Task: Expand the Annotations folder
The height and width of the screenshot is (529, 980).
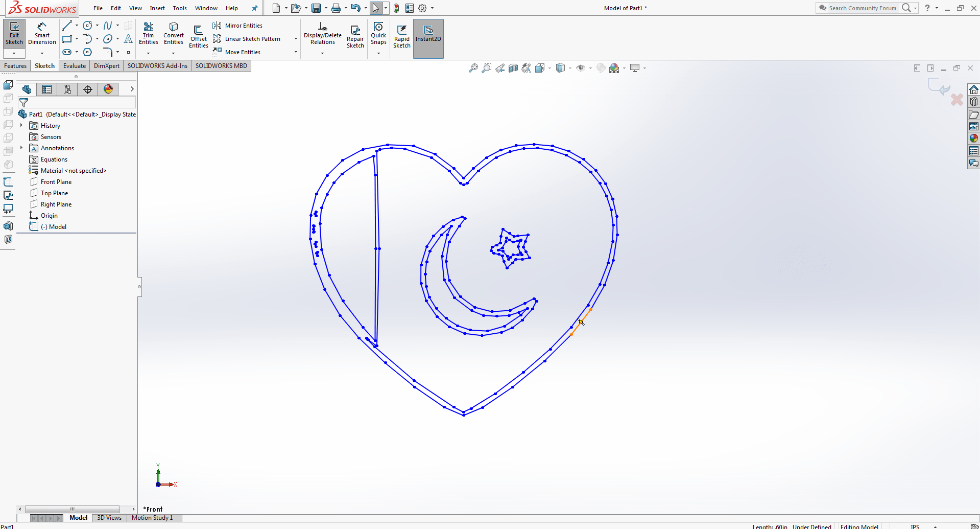Action: click(21, 148)
